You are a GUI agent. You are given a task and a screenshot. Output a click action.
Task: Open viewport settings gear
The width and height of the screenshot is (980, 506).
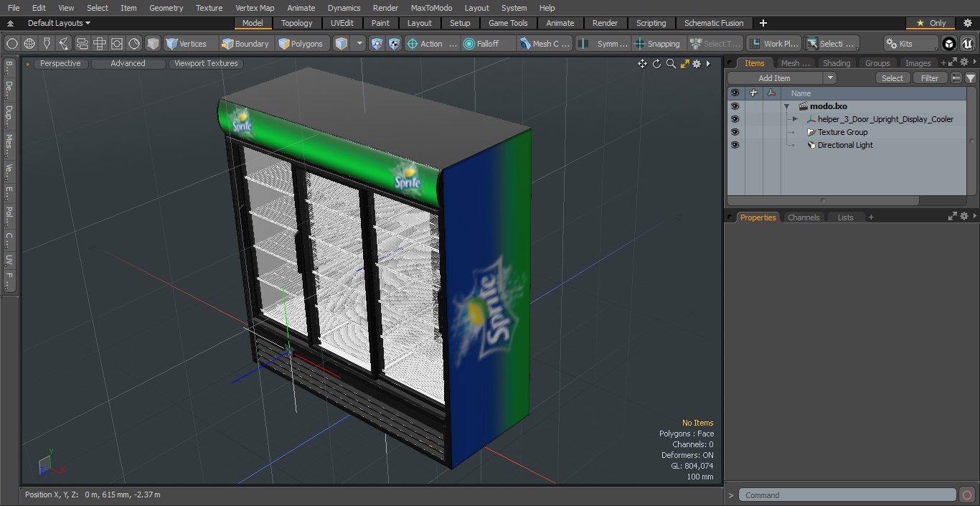click(696, 64)
